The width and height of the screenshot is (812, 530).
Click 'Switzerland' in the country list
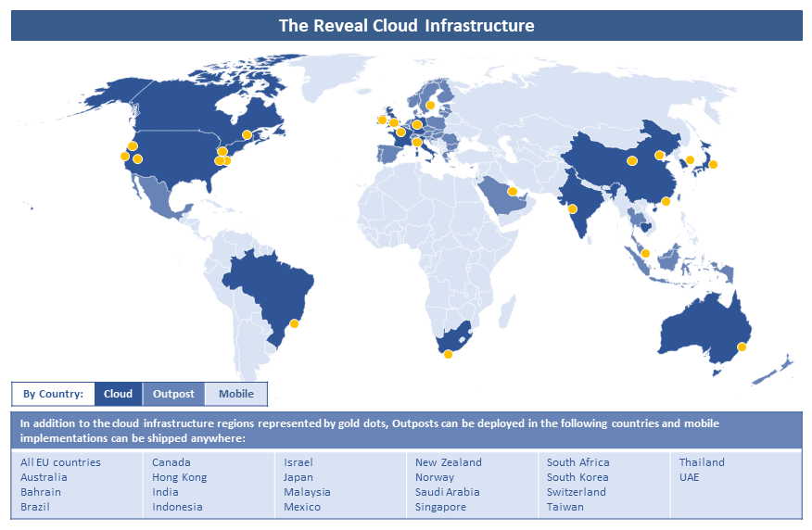(577, 492)
